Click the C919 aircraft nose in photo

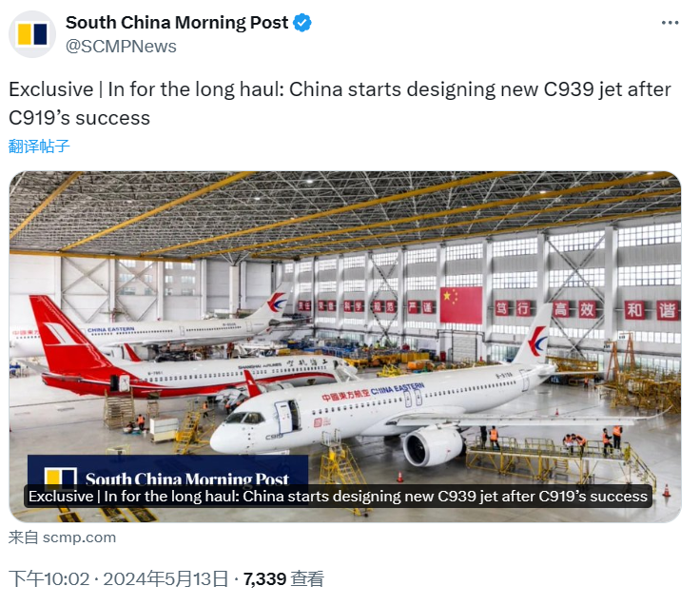[225, 437]
